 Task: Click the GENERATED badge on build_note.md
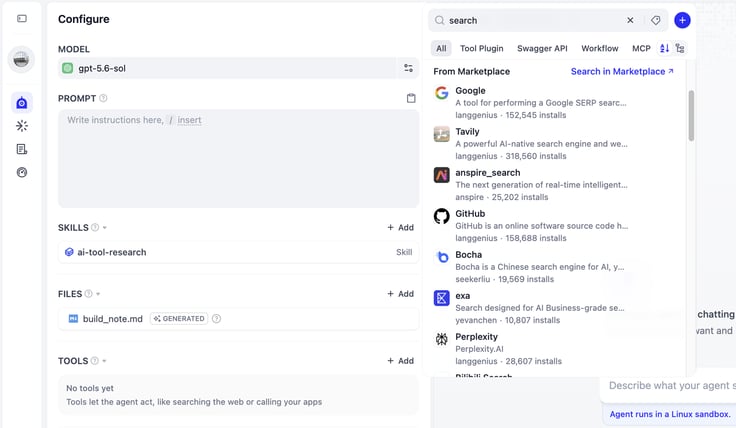tap(179, 319)
